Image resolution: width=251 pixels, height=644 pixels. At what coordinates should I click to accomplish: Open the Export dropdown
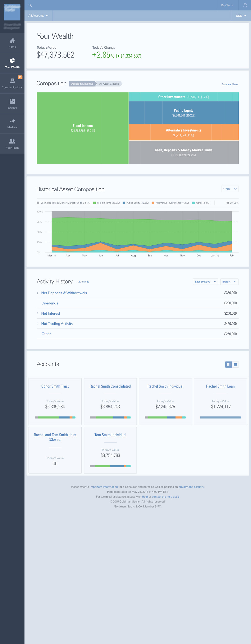coord(229,281)
